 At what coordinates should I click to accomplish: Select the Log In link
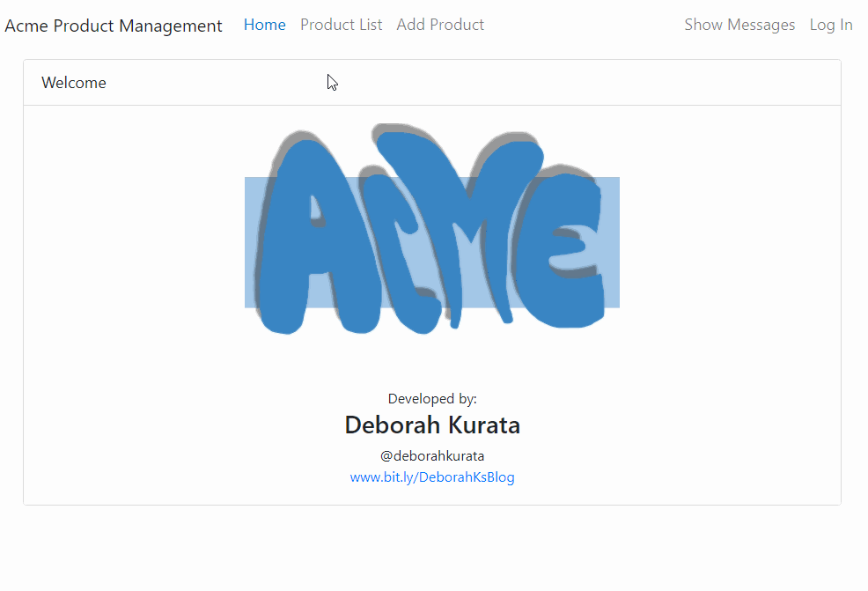831,25
